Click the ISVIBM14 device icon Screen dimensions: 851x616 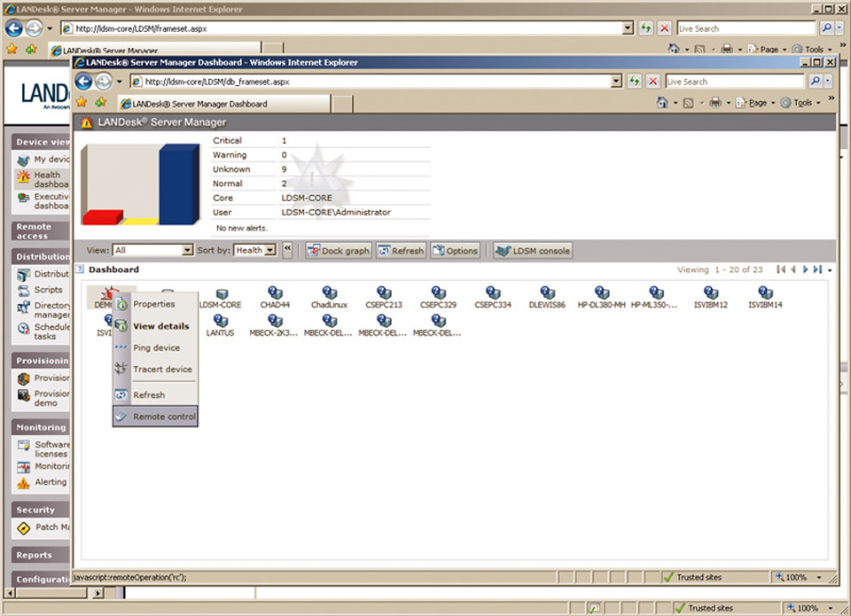tap(764, 293)
